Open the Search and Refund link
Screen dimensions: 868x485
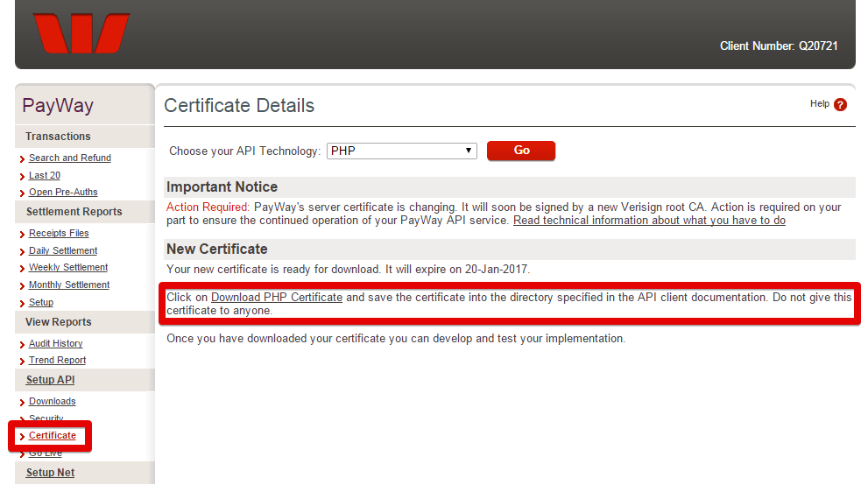coord(70,158)
